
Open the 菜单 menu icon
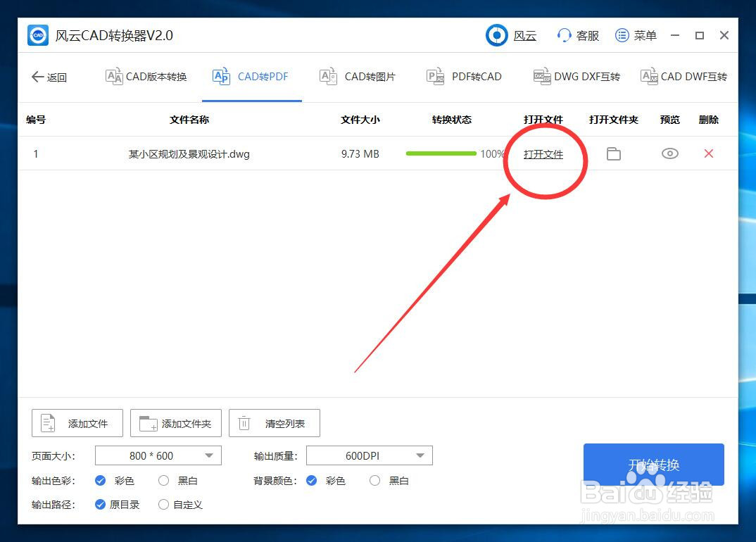(622, 35)
